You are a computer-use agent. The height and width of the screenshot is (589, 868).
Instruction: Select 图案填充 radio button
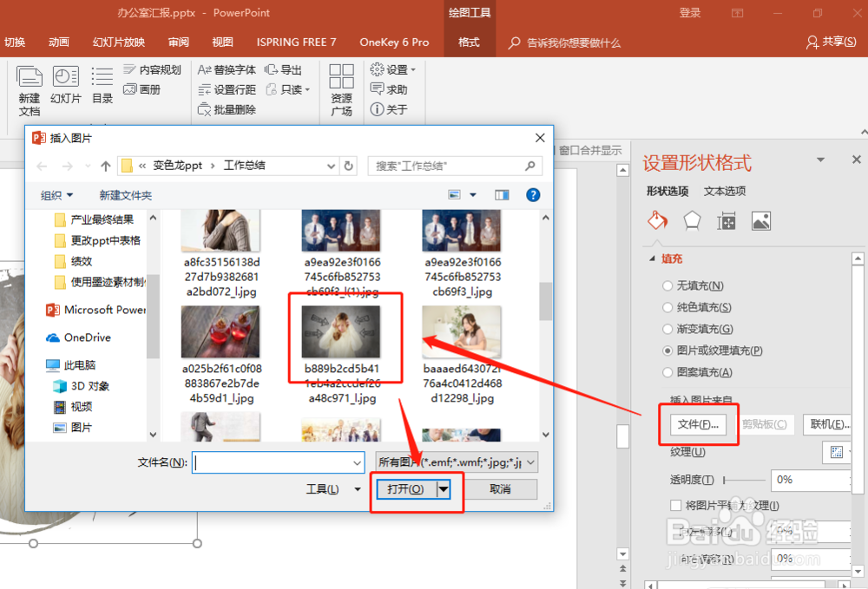pos(667,372)
